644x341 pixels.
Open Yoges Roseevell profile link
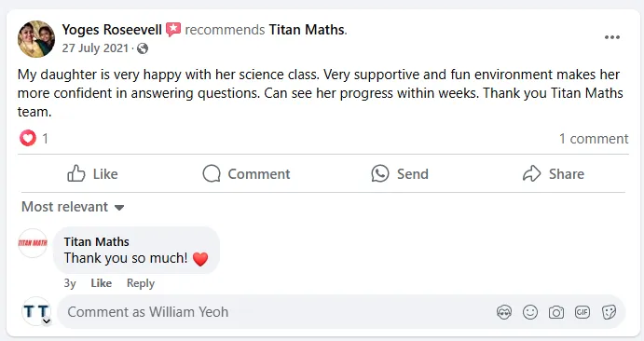coord(112,30)
